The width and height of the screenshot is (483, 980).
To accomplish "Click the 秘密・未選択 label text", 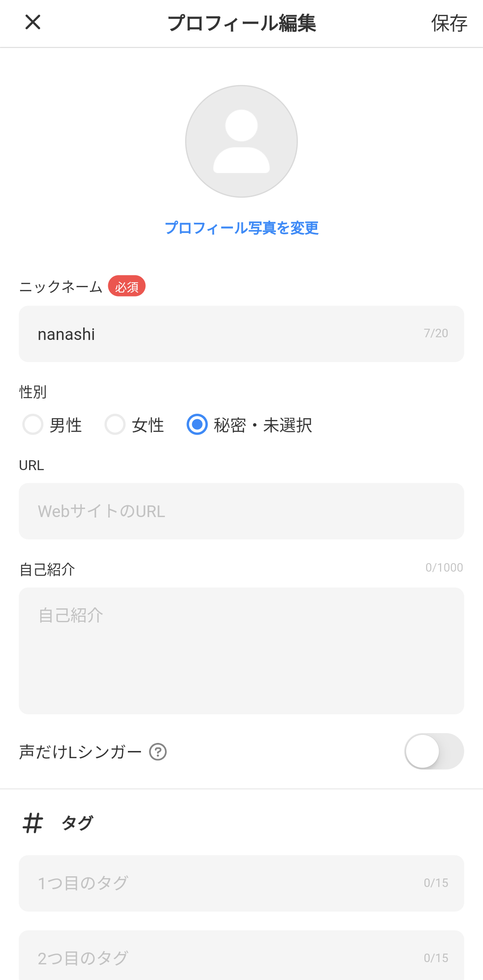I will [263, 425].
